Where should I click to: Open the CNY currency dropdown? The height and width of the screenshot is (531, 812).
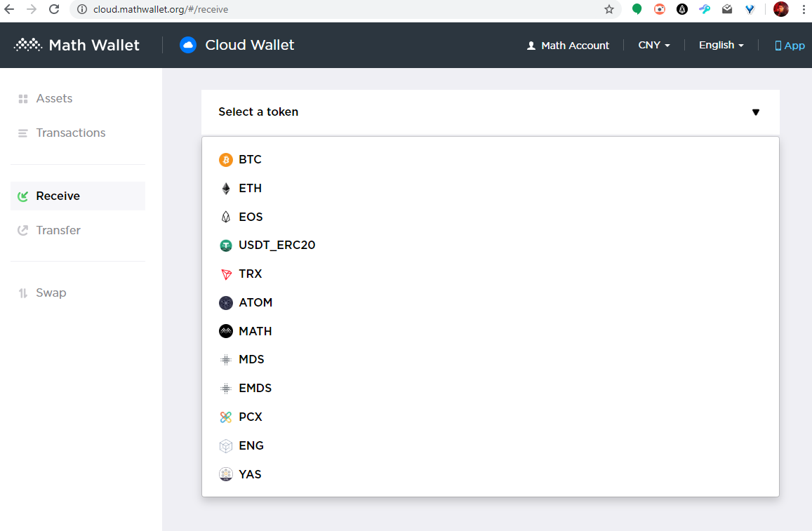654,45
